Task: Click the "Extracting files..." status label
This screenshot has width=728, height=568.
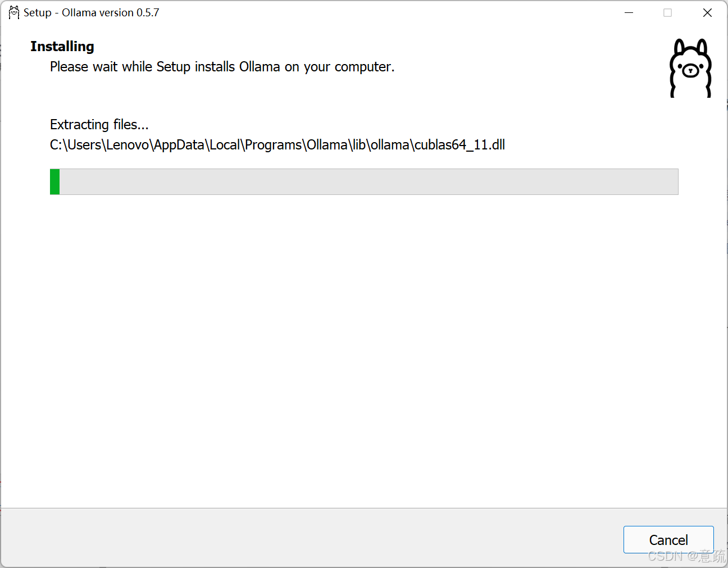Action: click(99, 124)
